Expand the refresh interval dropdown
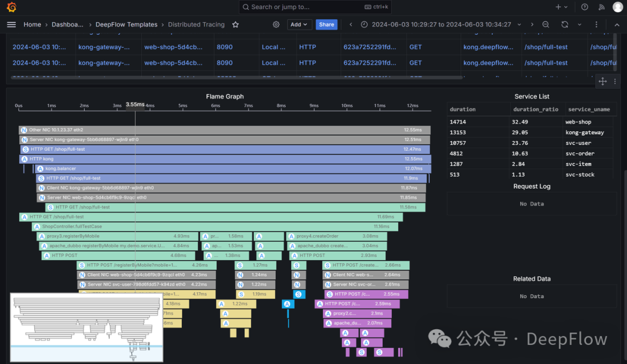 579,24
